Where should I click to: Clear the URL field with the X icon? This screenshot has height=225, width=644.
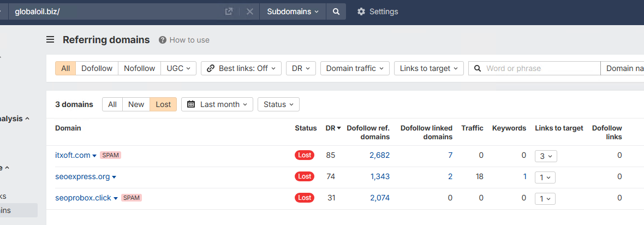point(249,11)
